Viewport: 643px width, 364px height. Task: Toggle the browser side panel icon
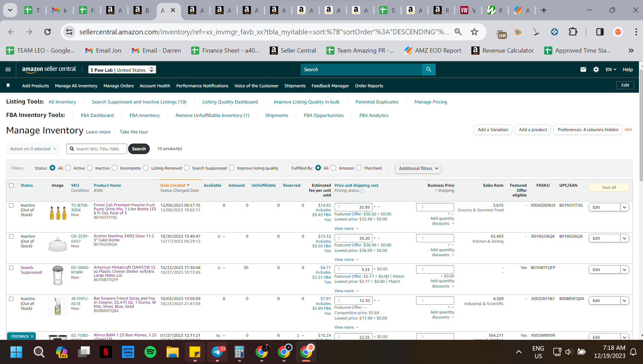coord(600,32)
